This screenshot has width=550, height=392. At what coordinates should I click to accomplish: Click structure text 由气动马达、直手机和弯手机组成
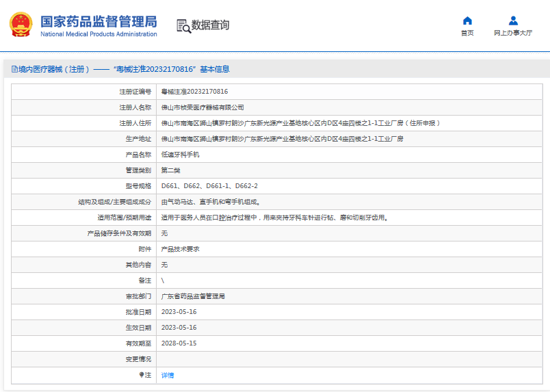211,202
